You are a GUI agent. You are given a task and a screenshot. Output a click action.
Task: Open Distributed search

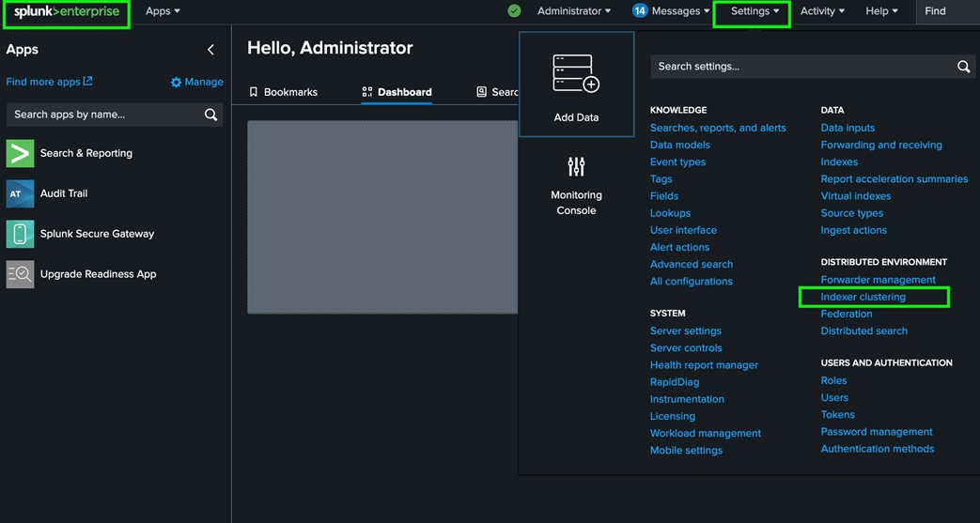[x=863, y=331]
